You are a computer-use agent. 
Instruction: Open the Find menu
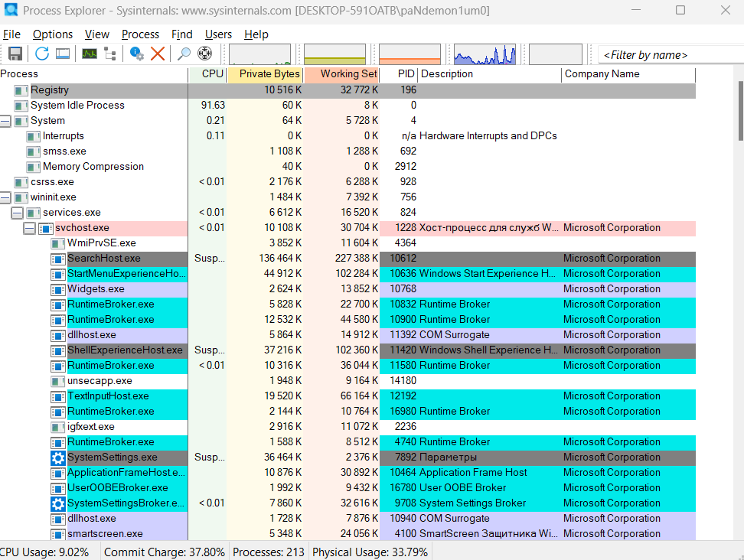pyautogui.click(x=181, y=34)
